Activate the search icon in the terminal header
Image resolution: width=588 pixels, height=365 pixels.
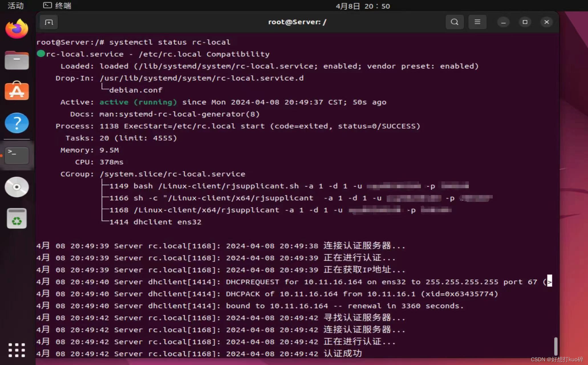point(455,22)
